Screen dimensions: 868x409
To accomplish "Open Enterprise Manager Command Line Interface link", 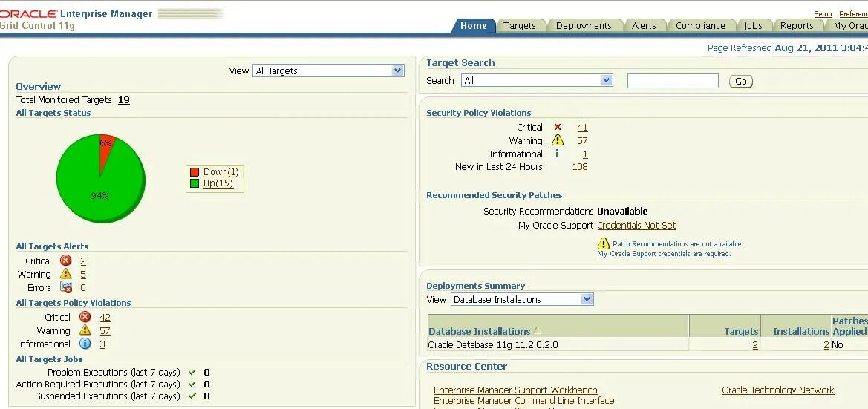I will pos(523,400).
